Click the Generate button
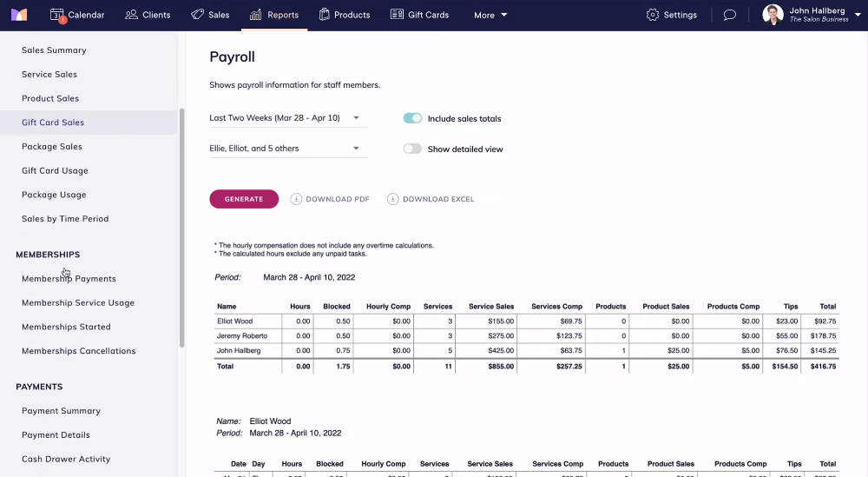868x477 pixels. (x=244, y=199)
